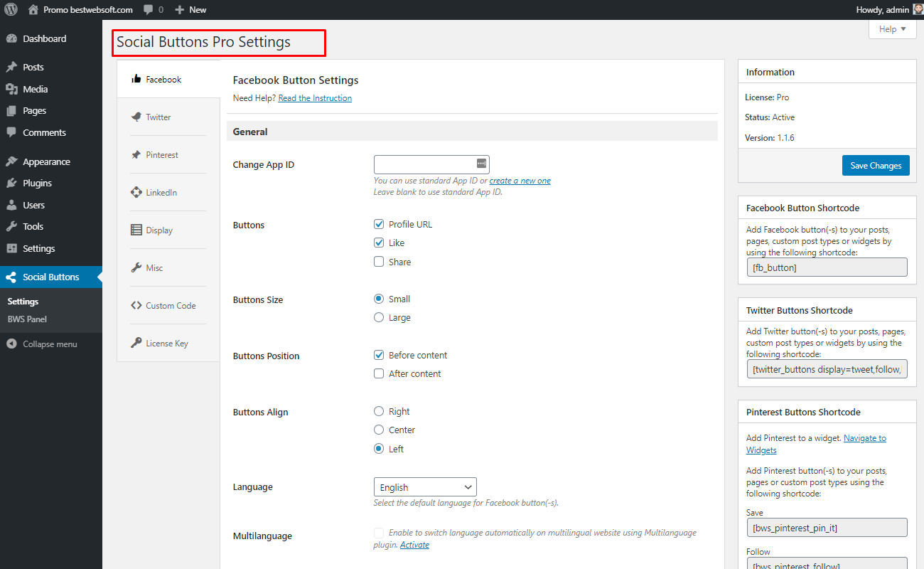
Task: Click the plus icon for New
Action: coord(179,10)
